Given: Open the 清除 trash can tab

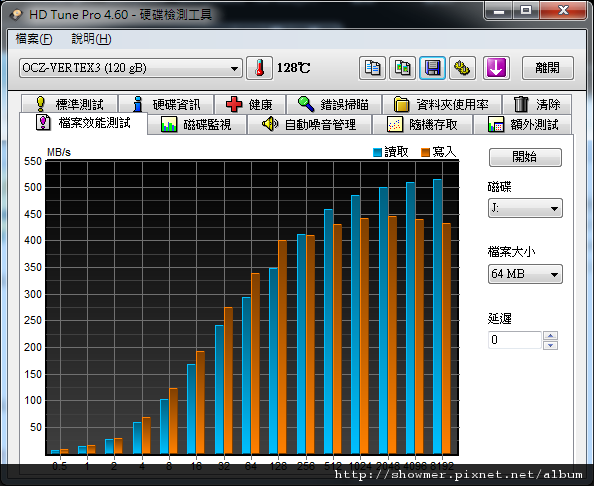Looking at the screenshot, I should (x=537, y=104).
